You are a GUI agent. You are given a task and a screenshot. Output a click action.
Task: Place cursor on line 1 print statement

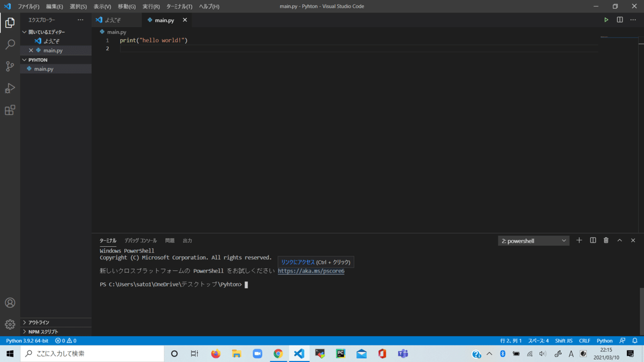pos(153,41)
